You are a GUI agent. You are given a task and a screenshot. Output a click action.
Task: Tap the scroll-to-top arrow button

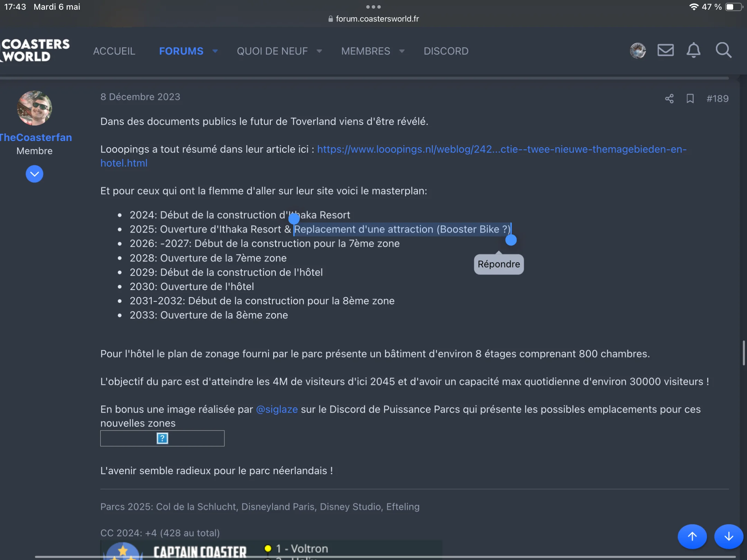click(x=692, y=536)
